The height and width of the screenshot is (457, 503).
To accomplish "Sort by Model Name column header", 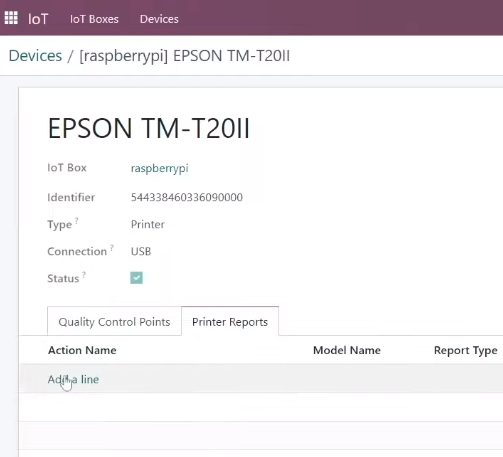I will (347, 350).
